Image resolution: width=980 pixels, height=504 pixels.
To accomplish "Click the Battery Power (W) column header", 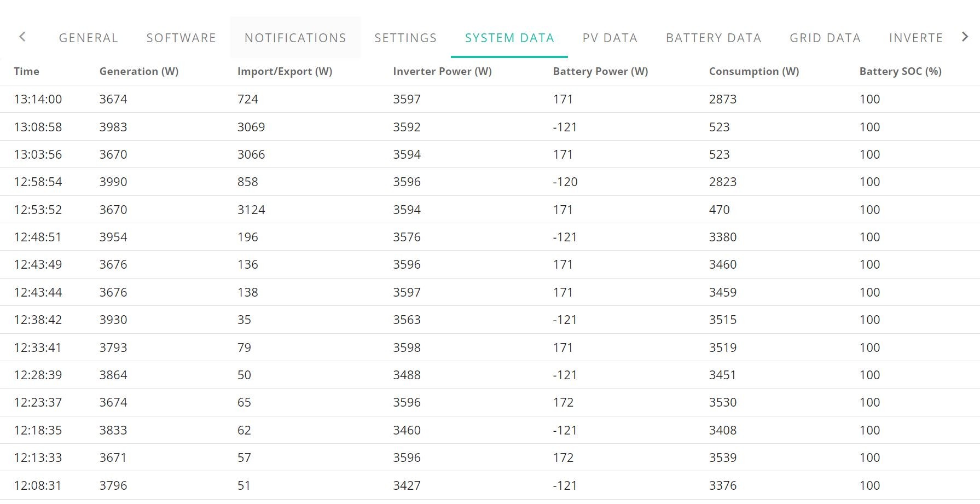I will coord(600,71).
